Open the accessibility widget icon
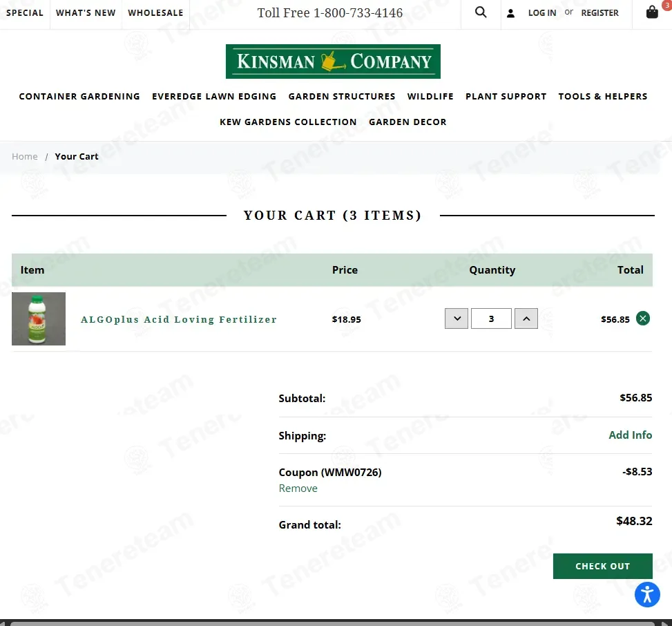 pos(647,595)
